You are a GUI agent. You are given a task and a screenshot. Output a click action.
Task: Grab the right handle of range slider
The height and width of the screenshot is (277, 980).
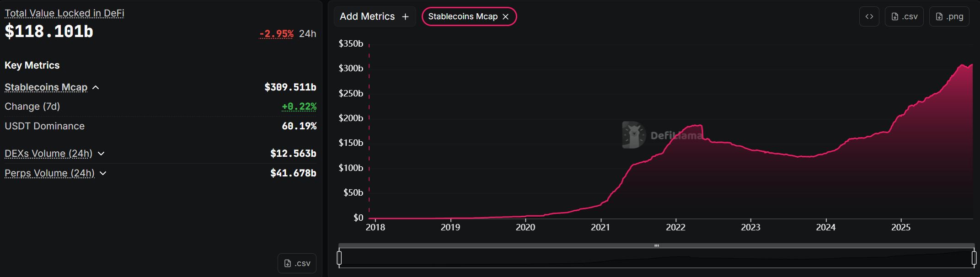click(974, 258)
